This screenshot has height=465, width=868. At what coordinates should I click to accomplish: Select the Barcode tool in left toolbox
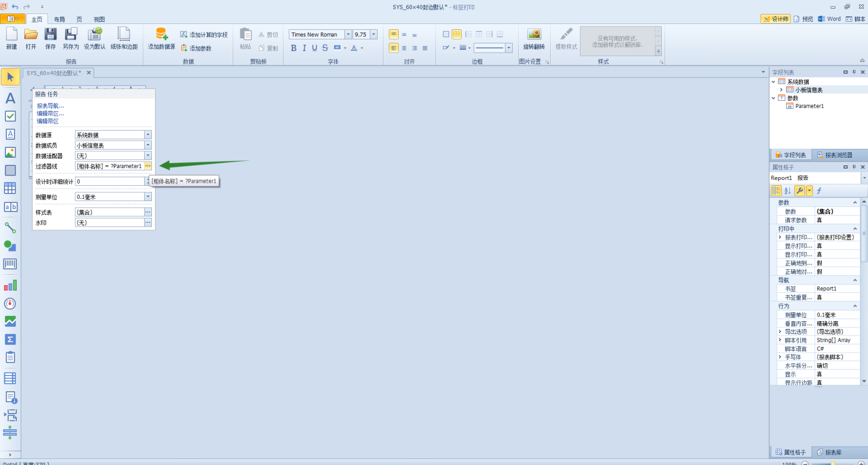10,264
